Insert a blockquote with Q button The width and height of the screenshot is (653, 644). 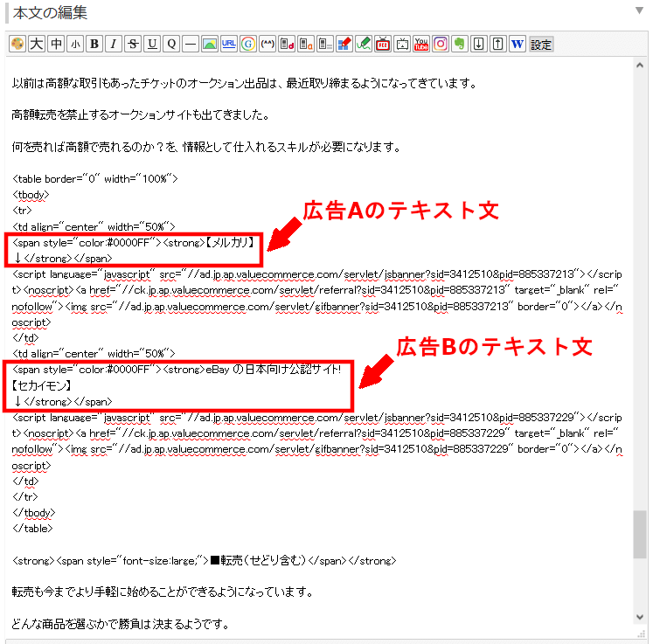tap(171, 44)
